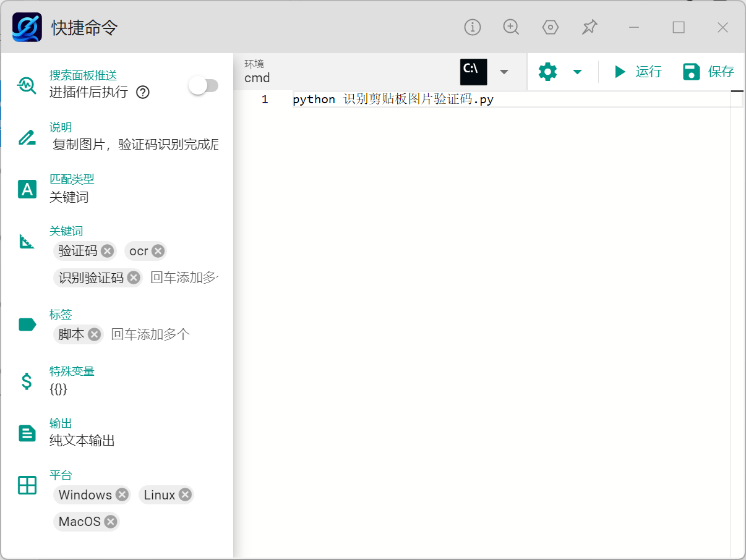Click the help question mark icon

pos(143,92)
